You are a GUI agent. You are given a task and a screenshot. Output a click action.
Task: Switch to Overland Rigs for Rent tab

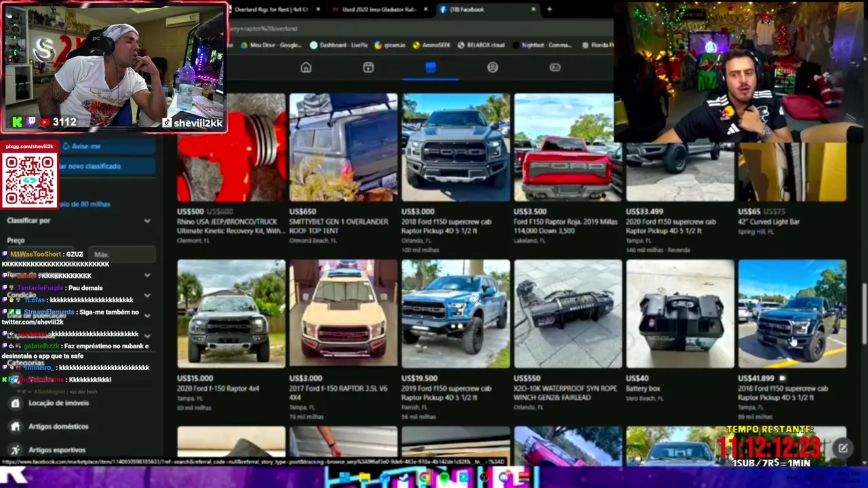271,9
